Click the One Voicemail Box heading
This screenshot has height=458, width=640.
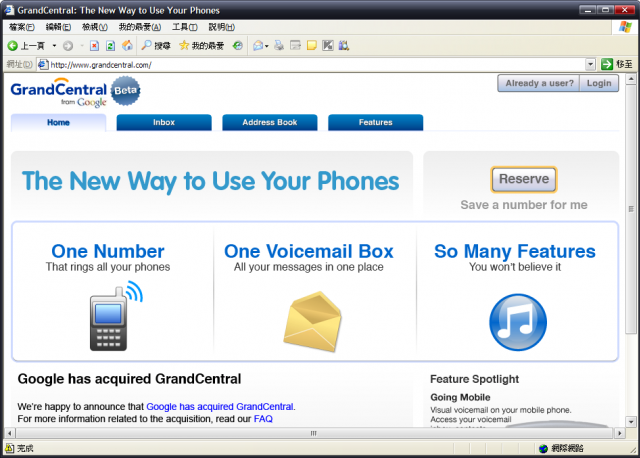[309, 251]
